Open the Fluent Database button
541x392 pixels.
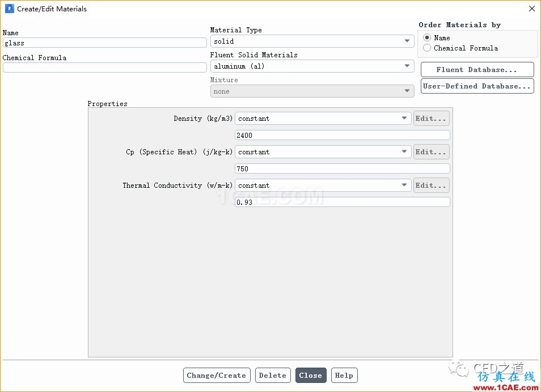point(477,70)
